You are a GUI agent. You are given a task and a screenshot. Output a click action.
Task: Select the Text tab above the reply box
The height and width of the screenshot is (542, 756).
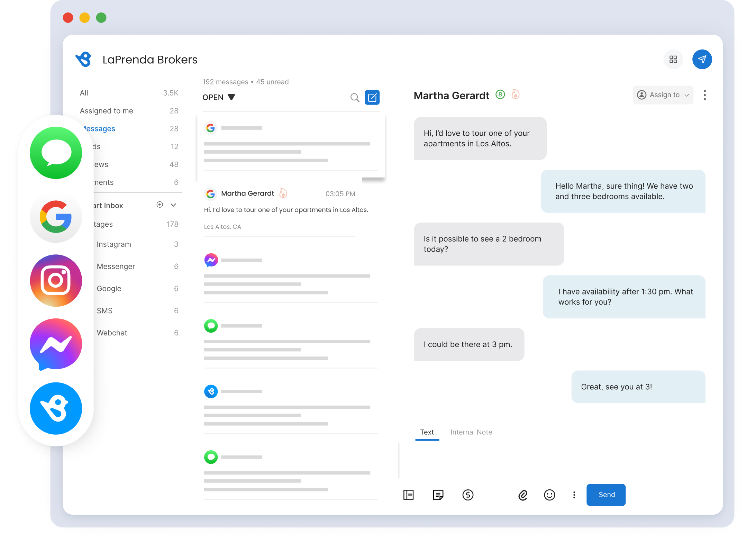pyautogui.click(x=427, y=432)
